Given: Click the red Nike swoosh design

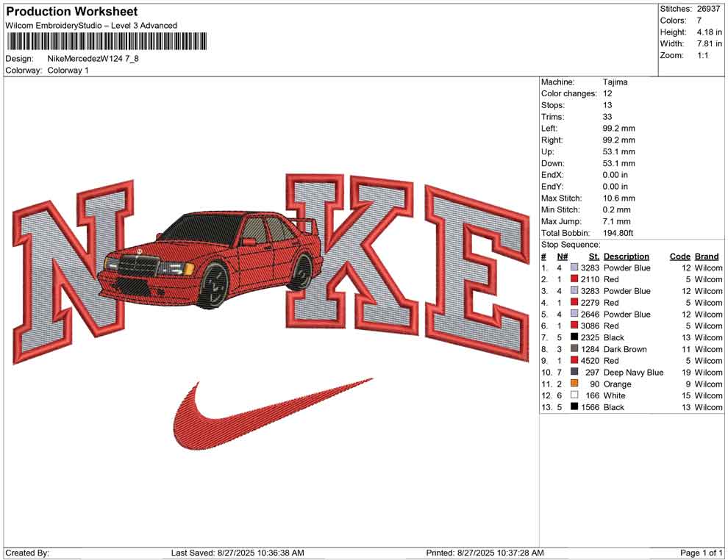Looking at the screenshot, I should coord(273,414).
